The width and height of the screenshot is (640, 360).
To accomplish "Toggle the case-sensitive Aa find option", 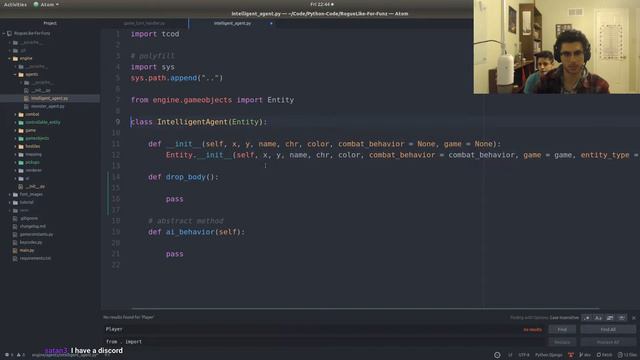I will click(x=598, y=318).
